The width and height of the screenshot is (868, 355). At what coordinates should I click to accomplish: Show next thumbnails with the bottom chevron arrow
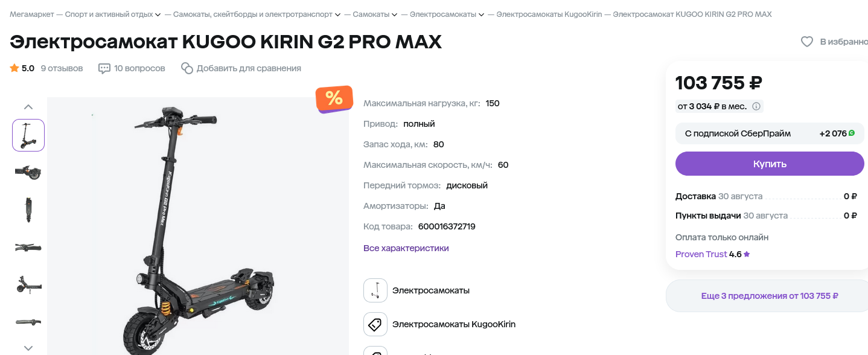(x=28, y=348)
